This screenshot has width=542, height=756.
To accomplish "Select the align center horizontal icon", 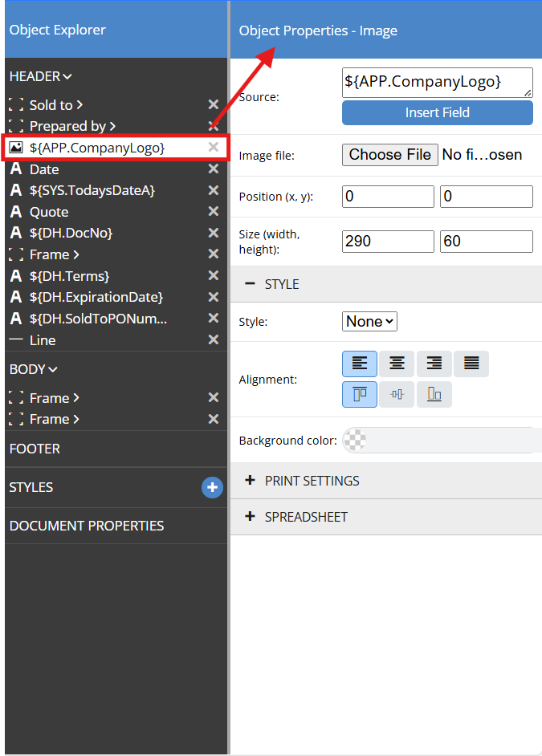I will [x=397, y=364].
